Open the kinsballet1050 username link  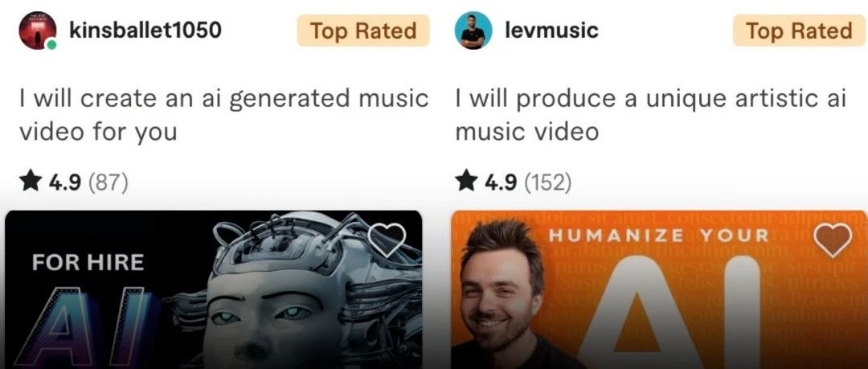point(145,30)
